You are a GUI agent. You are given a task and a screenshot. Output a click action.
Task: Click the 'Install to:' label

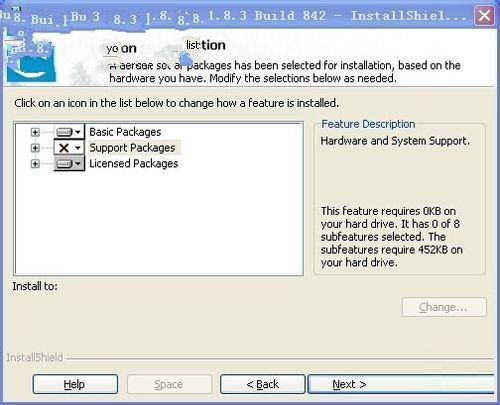coord(35,286)
